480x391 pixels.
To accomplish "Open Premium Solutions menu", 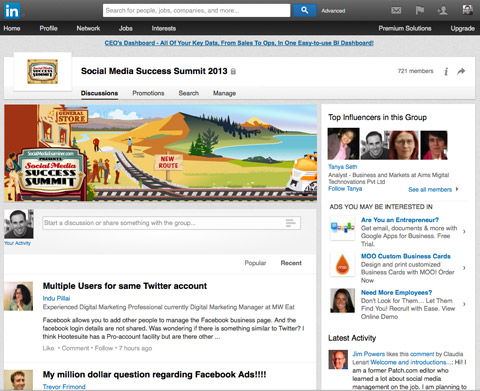I will click(x=405, y=28).
